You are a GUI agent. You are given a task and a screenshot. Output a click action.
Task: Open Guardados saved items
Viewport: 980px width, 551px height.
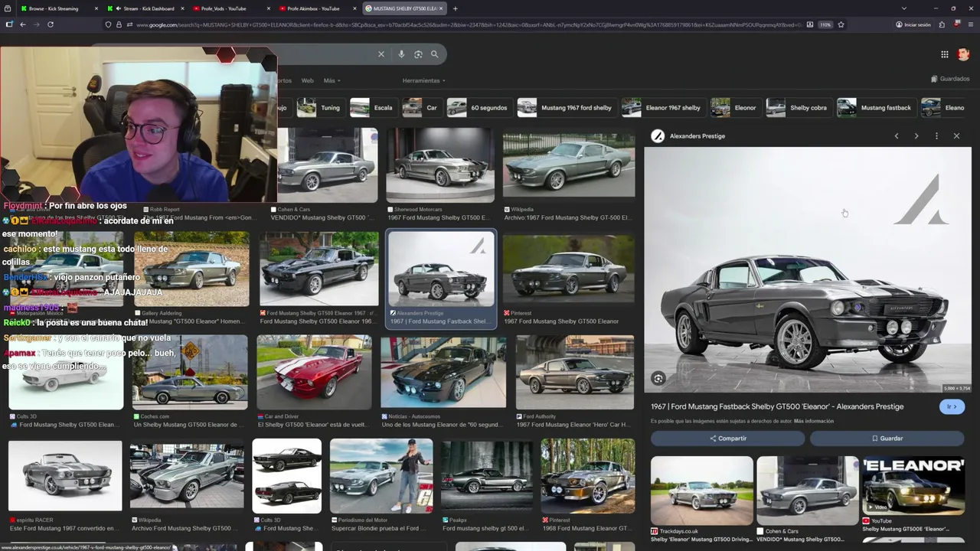point(950,79)
